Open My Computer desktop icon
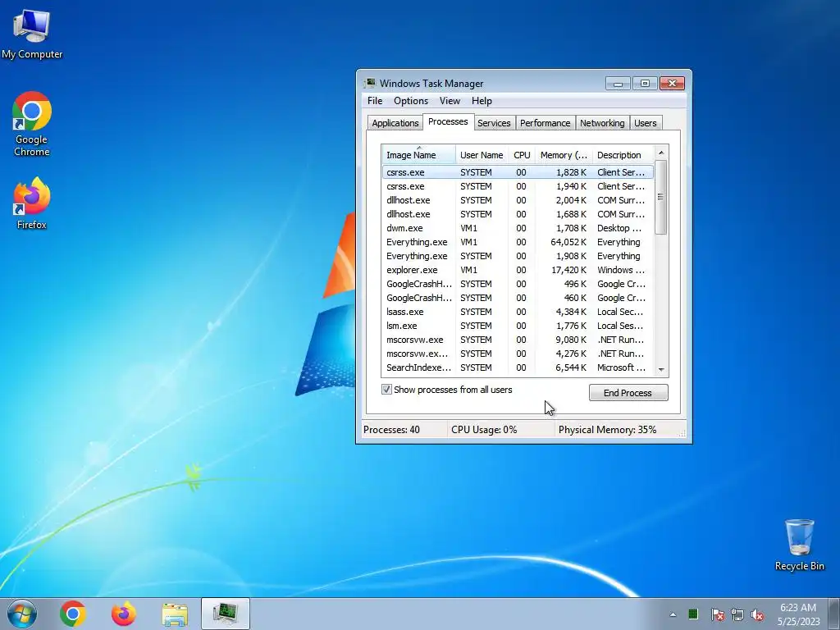This screenshot has height=630, width=840. click(x=32, y=34)
